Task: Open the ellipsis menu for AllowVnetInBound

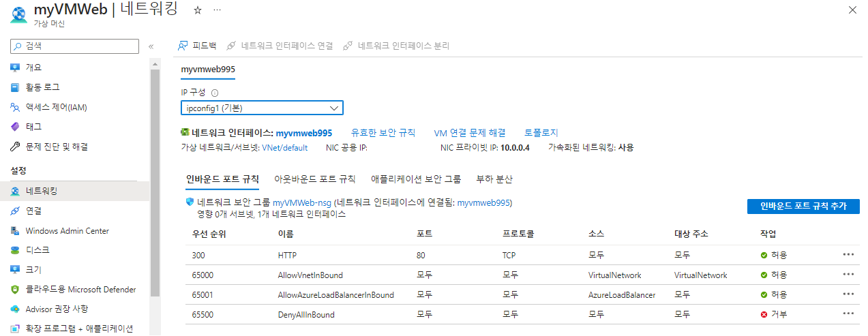Action: [x=849, y=274]
